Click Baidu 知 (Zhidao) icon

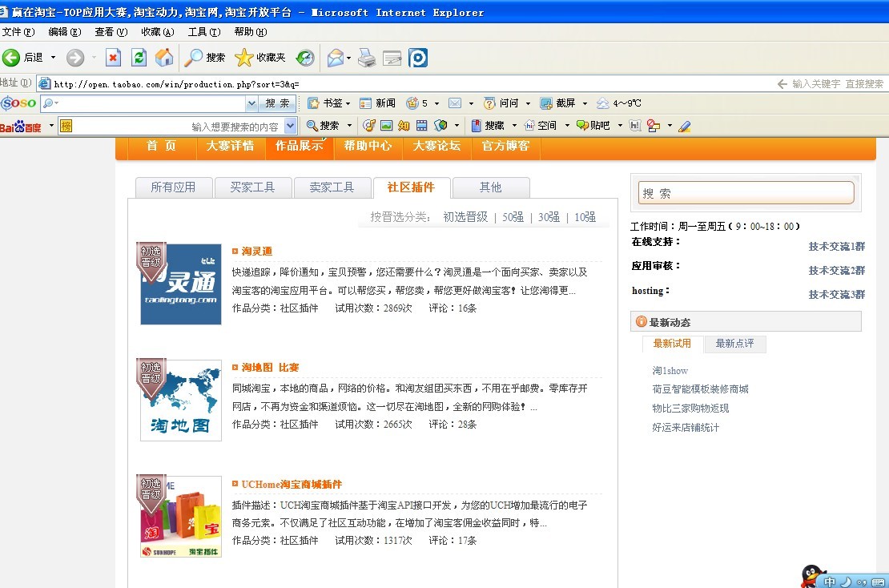click(x=404, y=125)
